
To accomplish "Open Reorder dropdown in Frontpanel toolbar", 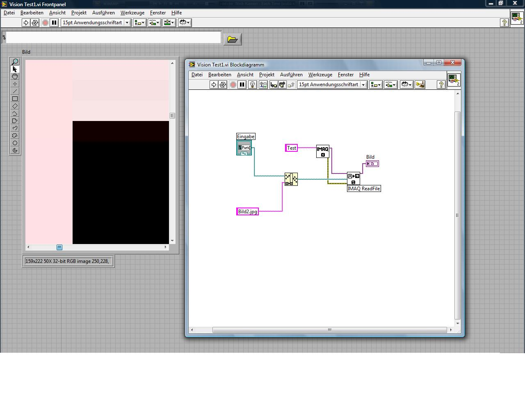I will pos(185,23).
